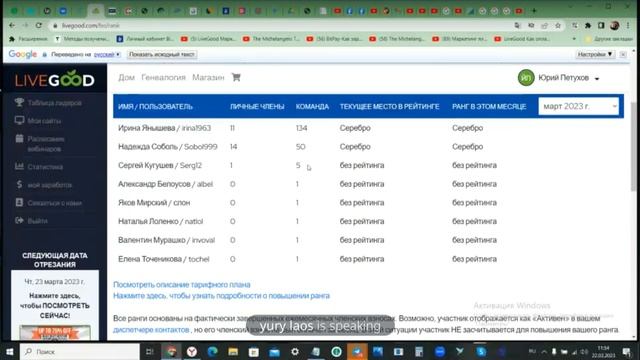Open the Расширения bookmark
Image resolution: width=640 pixels, height=360 pixels.
(x=29, y=39)
